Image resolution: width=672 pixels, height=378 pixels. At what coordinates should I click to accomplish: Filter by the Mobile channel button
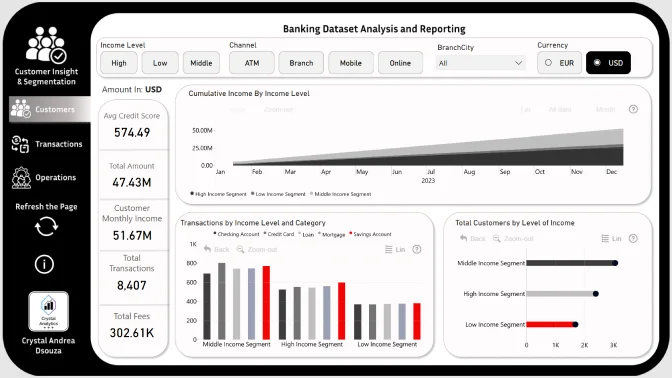(351, 63)
